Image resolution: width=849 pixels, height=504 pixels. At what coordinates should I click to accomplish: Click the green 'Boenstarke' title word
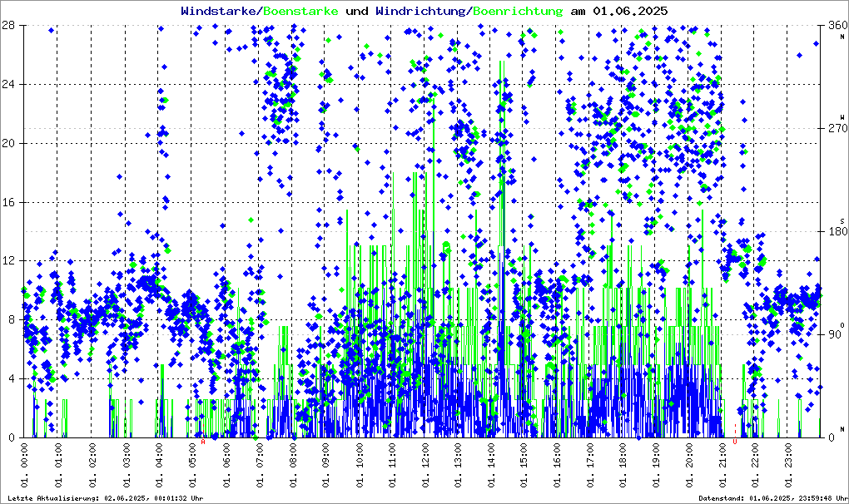tap(301, 11)
